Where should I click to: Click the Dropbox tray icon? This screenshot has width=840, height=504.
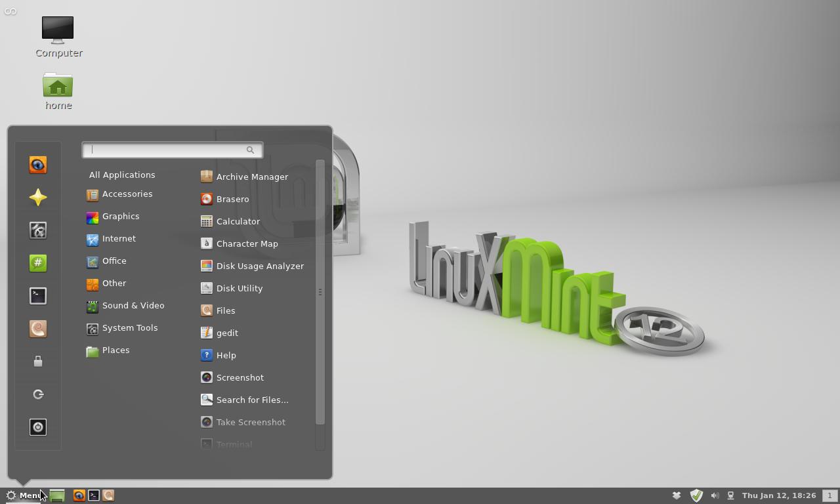click(677, 495)
